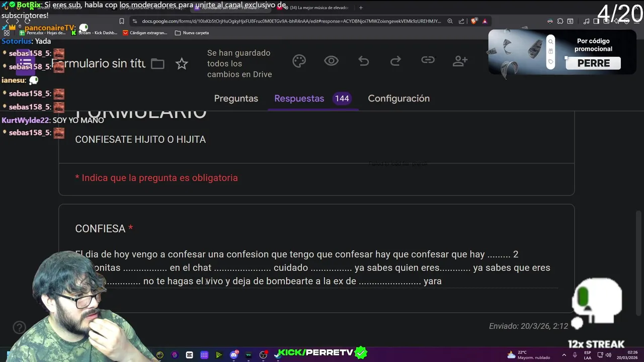Screen dimensions: 644x362
Task: Select the Respuestas tab
Action: point(299,99)
